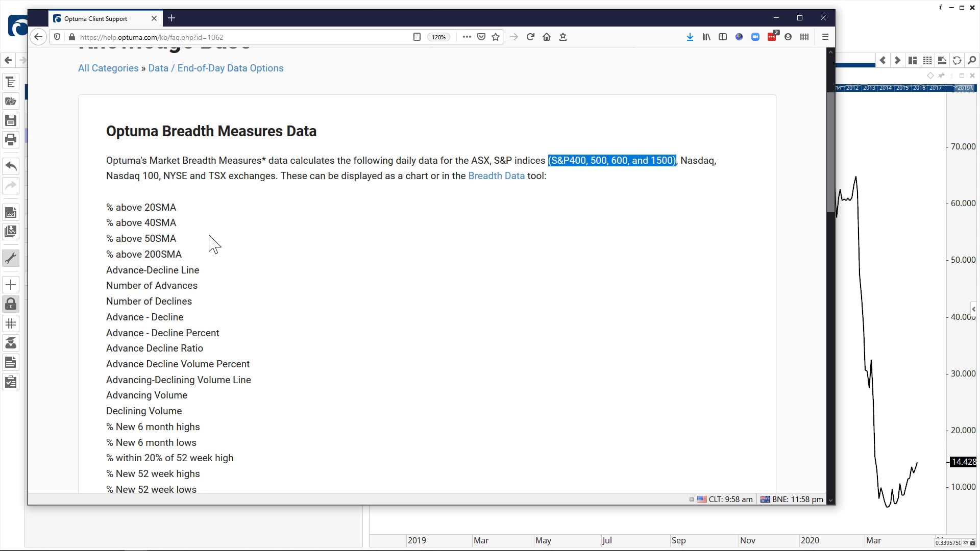Click Optuma checklist icon

[x=11, y=382]
